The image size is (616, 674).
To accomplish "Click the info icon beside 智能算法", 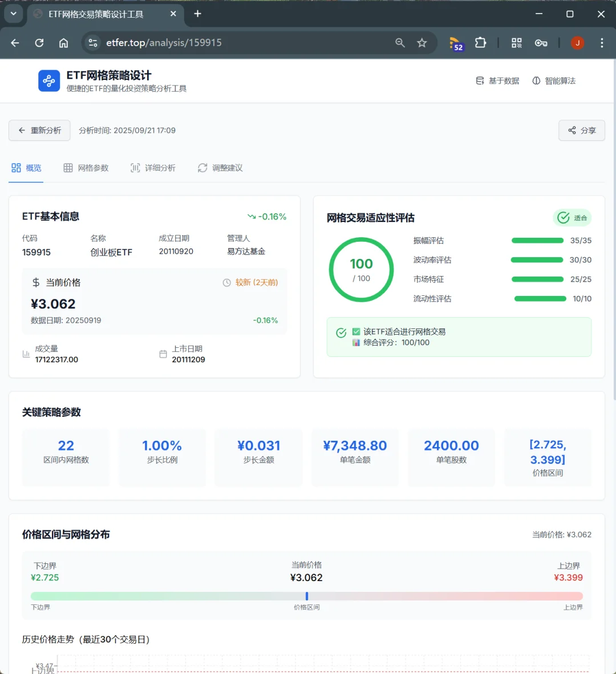I will tap(535, 80).
